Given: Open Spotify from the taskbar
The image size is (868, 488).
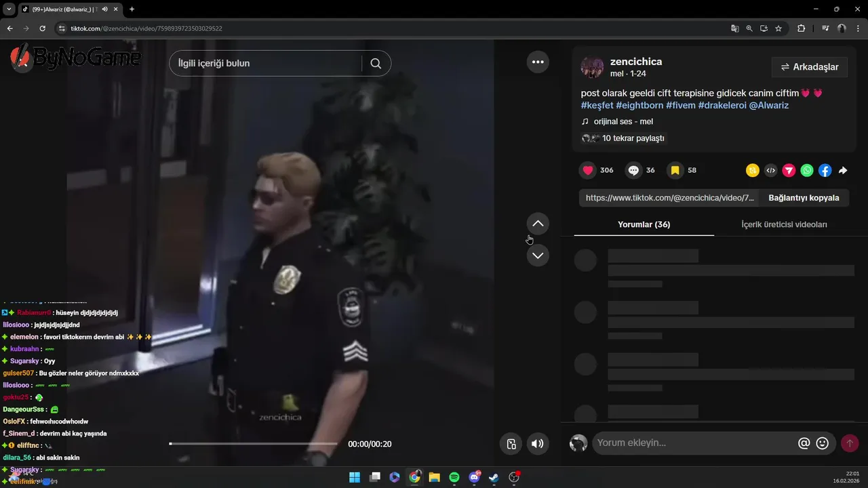Looking at the screenshot, I should coord(454,477).
